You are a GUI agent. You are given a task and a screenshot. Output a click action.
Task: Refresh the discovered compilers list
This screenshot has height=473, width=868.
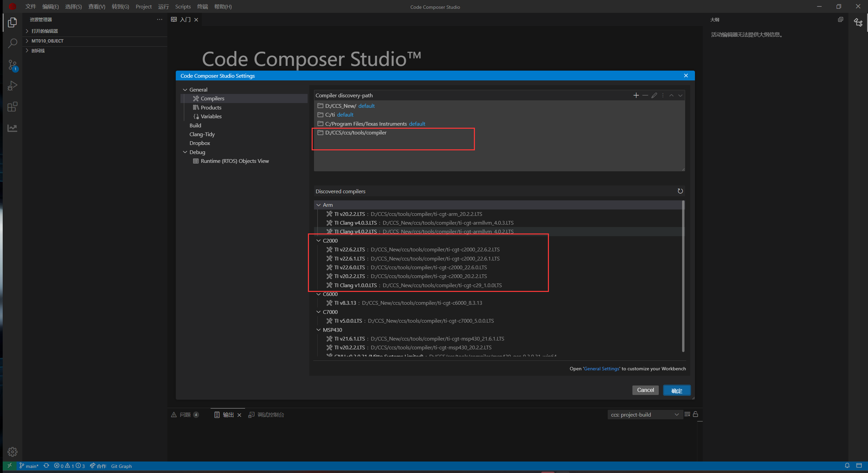[x=680, y=191]
